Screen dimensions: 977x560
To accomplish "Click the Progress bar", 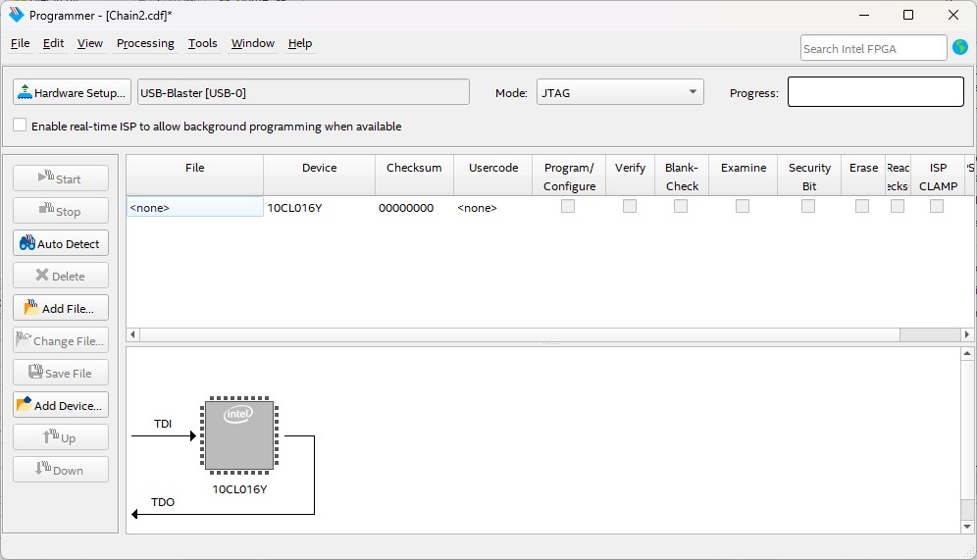I will point(875,92).
